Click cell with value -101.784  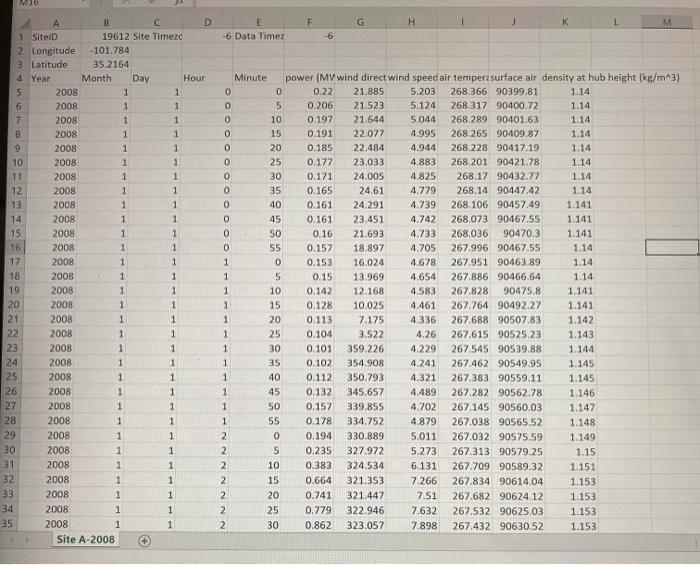(105, 50)
